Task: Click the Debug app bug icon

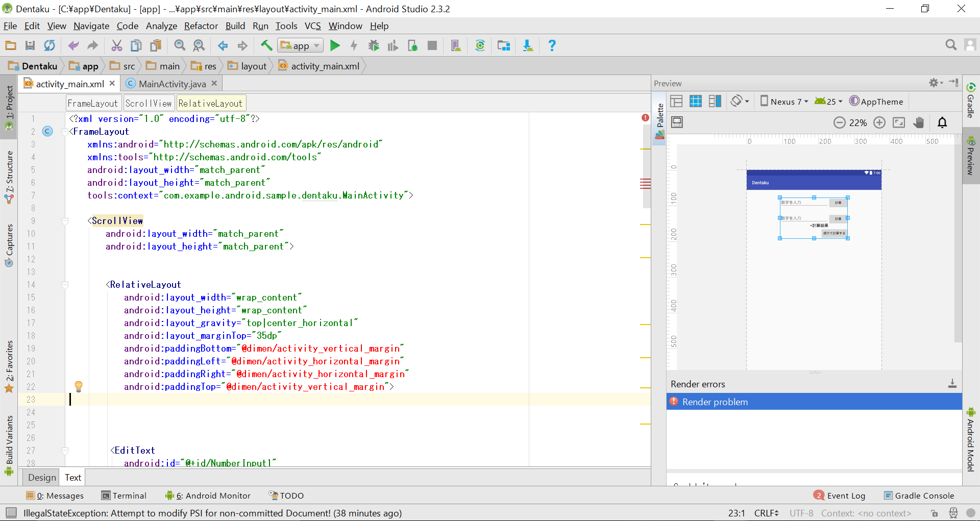Action: (x=374, y=46)
